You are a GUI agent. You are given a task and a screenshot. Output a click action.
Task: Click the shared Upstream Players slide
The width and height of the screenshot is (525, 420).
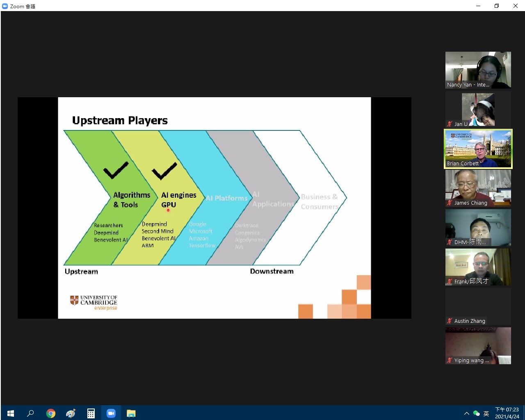coord(214,208)
